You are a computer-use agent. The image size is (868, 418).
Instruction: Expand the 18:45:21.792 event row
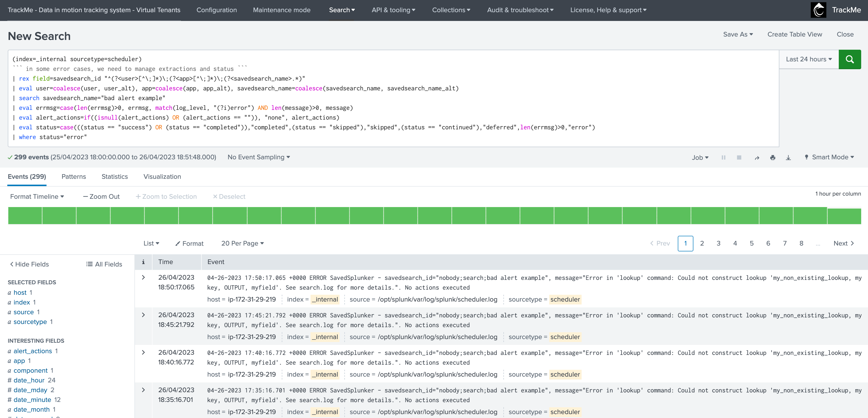143,315
